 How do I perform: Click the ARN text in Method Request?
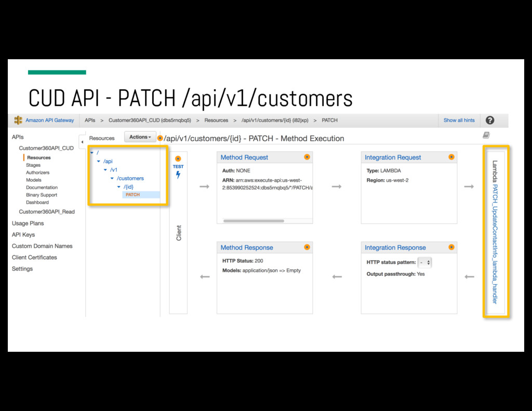click(268, 183)
